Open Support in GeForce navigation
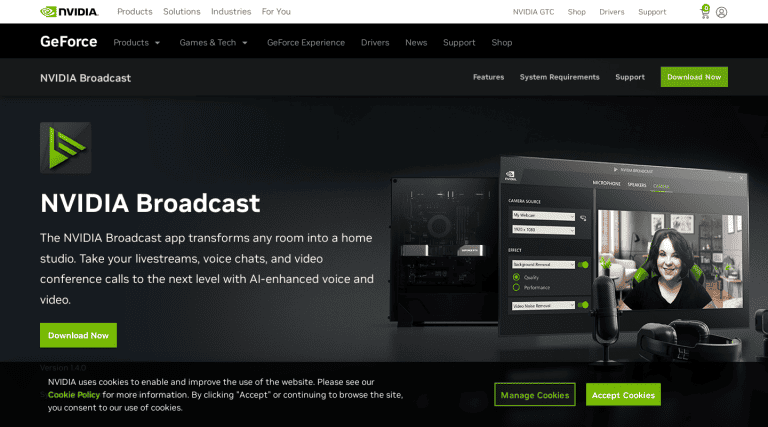The width and height of the screenshot is (768, 427). pyautogui.click(x=459, y=43)
